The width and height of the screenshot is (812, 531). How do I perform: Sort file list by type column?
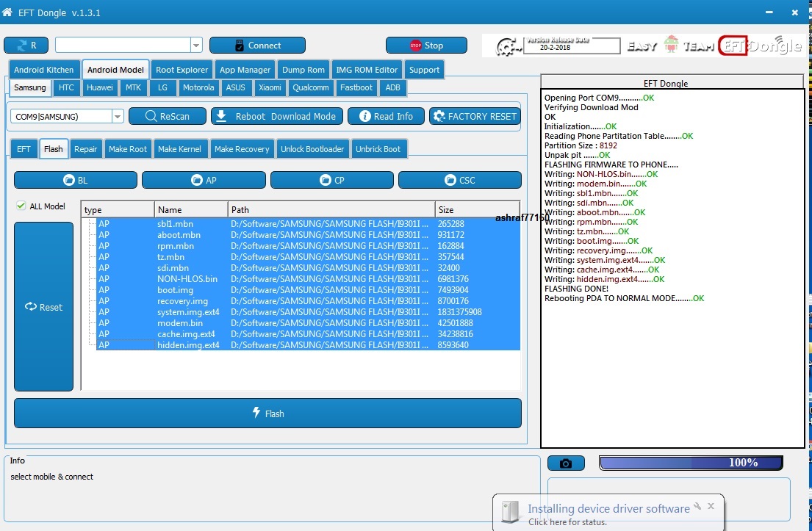[118, 209]
